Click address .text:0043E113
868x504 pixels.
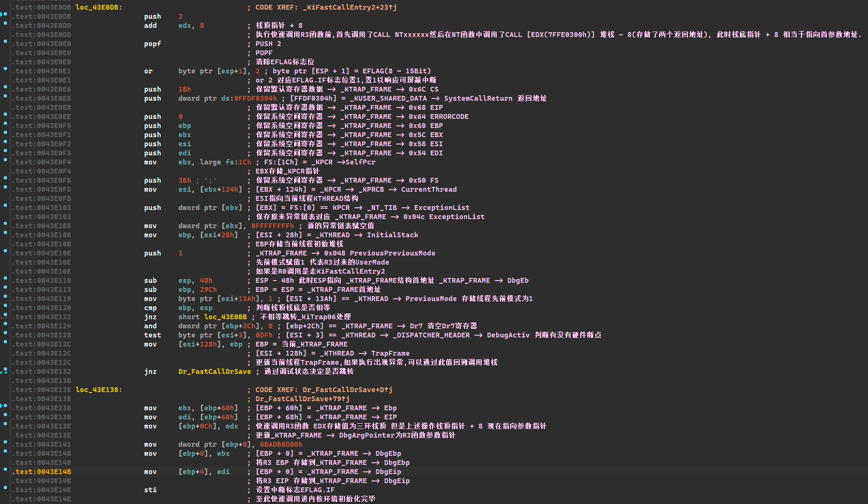tap(41, 290)
